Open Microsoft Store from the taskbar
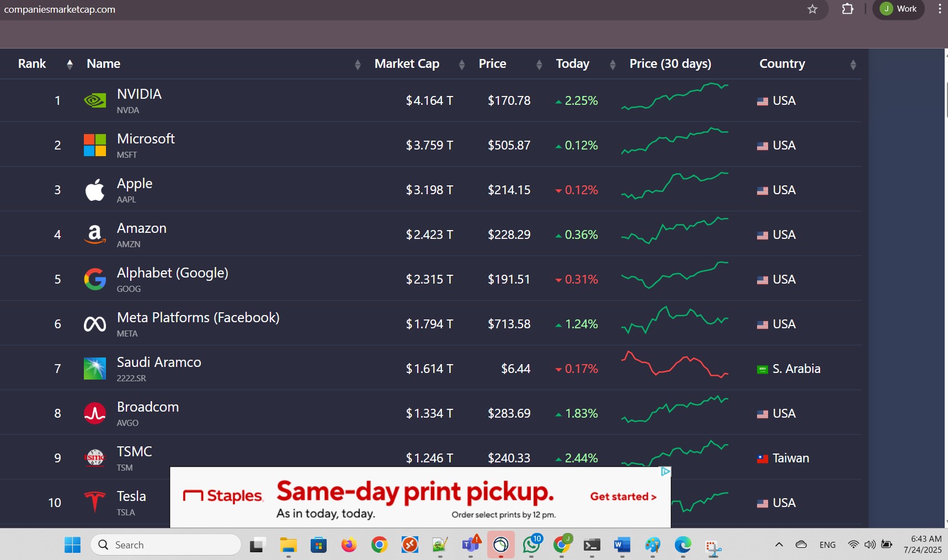 (x=318, y=545)
